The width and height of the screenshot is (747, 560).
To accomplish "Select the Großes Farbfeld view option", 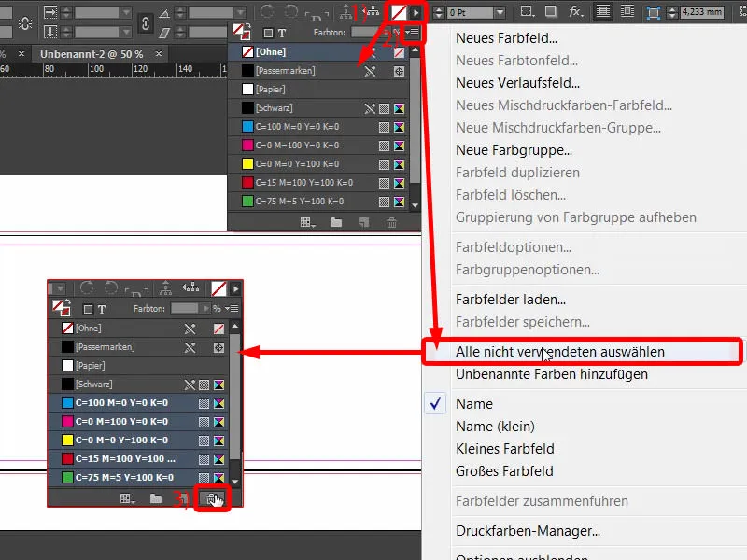I will (x=504, y=471).
